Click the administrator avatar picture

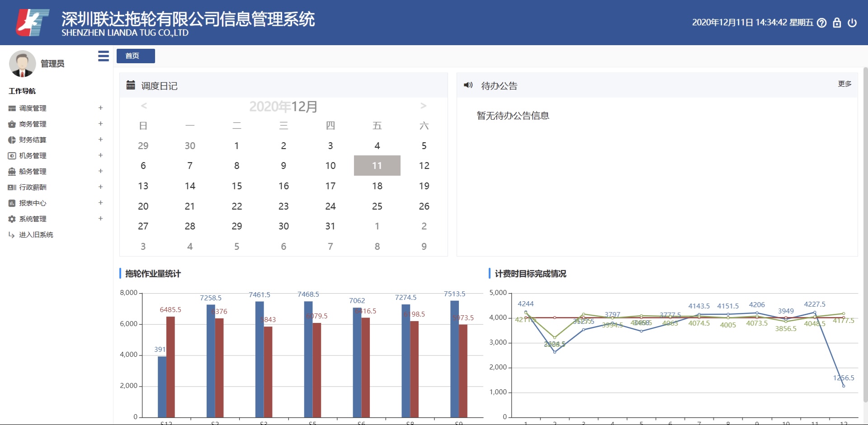coord(22,64)
